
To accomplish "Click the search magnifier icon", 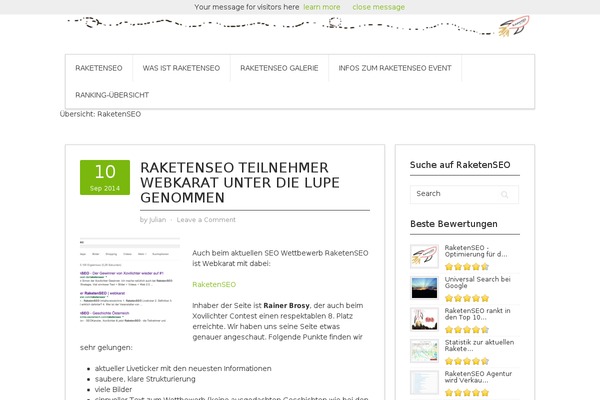I will click(x=504, y=194).
